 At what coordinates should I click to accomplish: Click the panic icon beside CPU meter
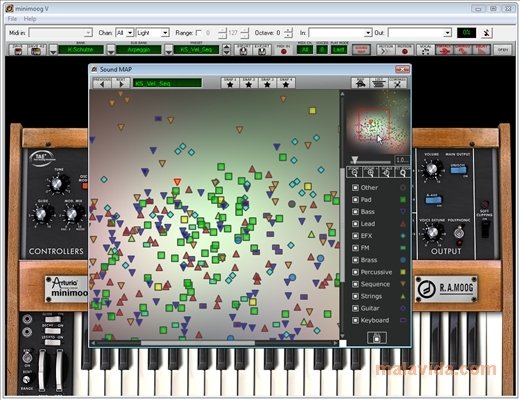click(x=487, y=33)
